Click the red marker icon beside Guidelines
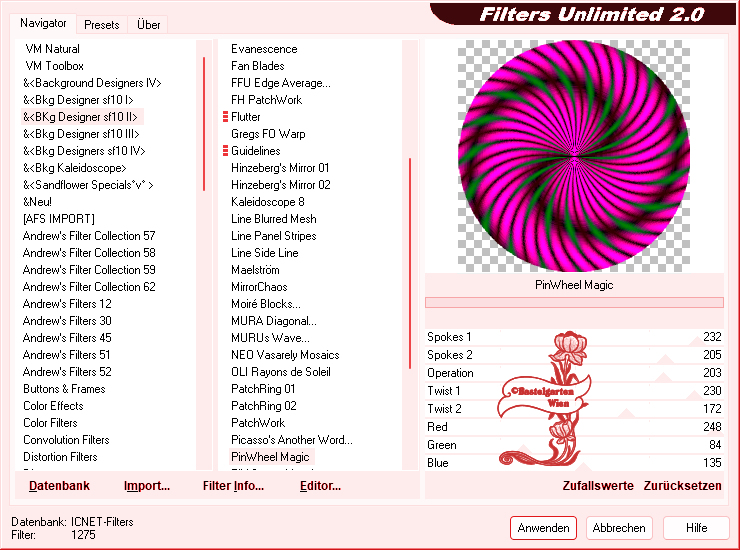The height and width of the screenshot is (550, 740). [x=225, y=151]
